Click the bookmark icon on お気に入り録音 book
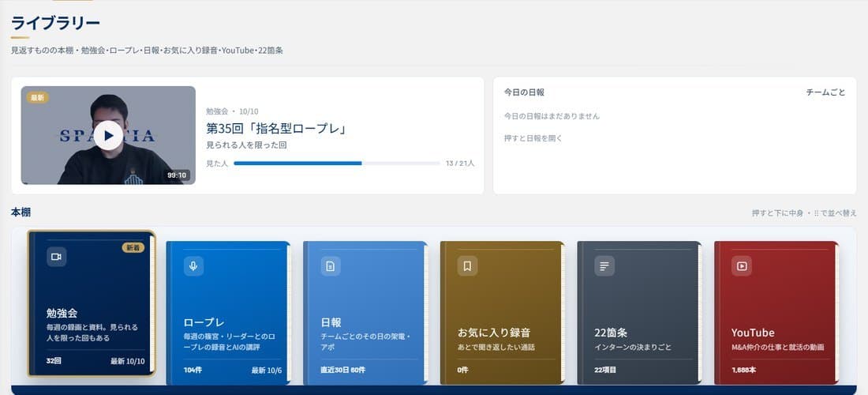Screen dimensions: 868x395 (467, 266)
